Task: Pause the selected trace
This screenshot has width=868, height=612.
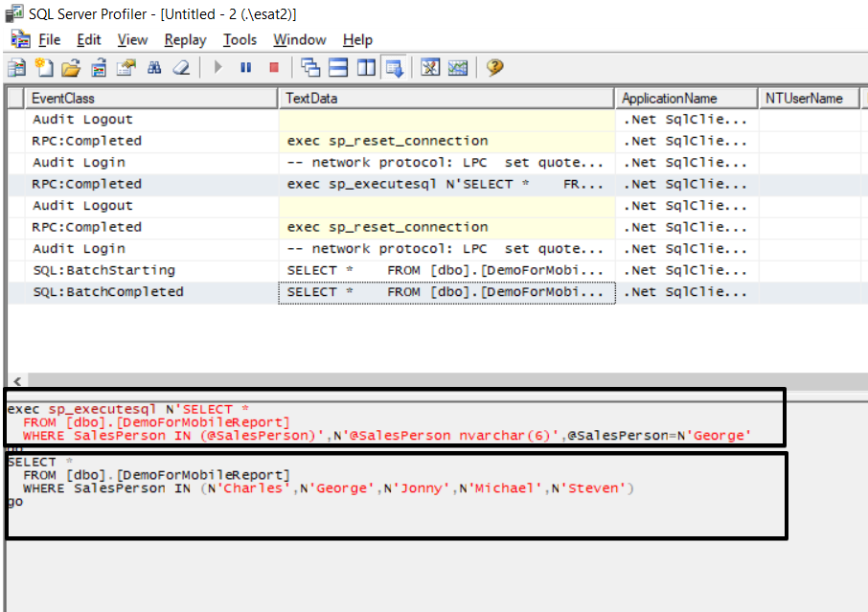Action: tap(246, 67)
